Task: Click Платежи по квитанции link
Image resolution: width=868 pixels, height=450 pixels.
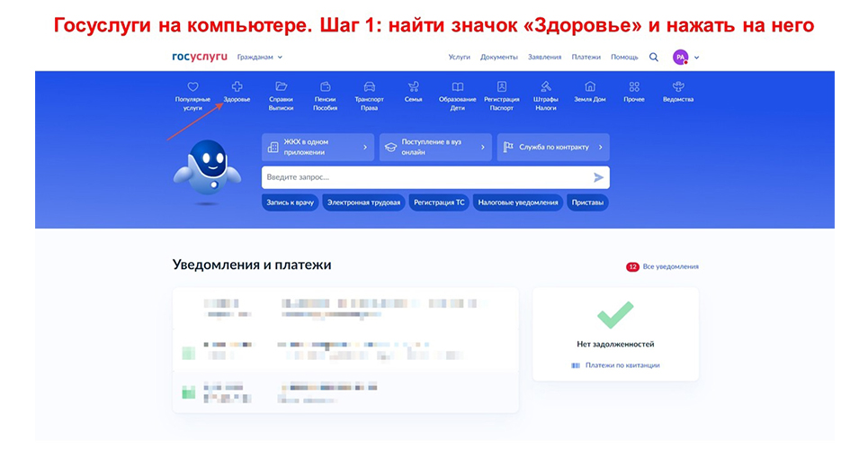Action: (x=621, y=364)
